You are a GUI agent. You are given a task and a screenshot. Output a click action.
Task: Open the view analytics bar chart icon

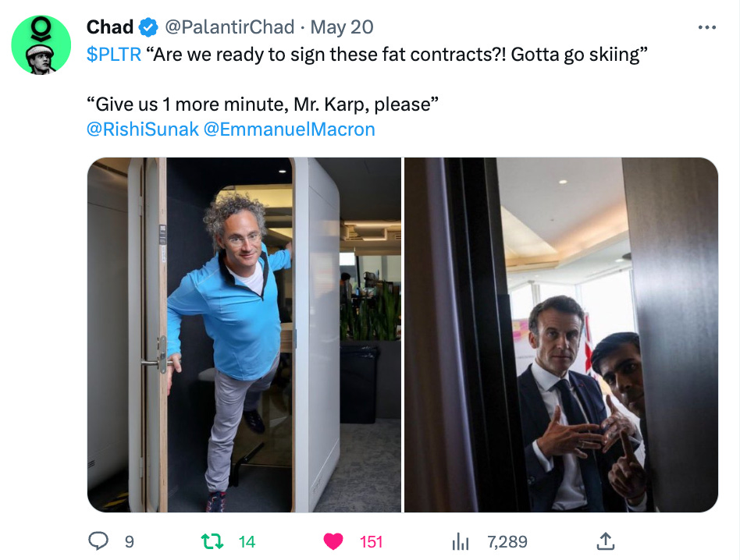(460, 541)
